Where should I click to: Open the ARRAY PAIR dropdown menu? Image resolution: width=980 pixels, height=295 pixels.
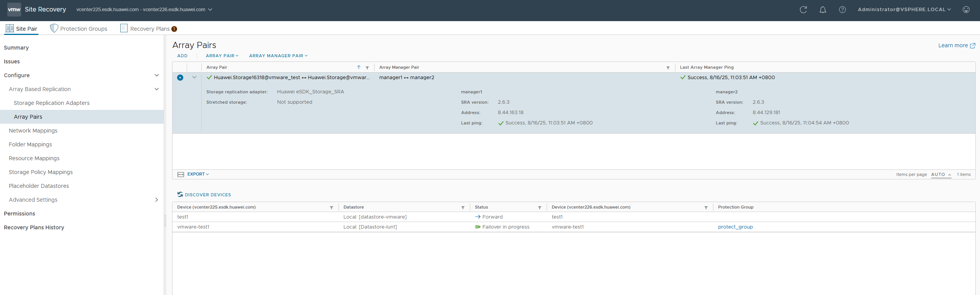tap(222, 56)
